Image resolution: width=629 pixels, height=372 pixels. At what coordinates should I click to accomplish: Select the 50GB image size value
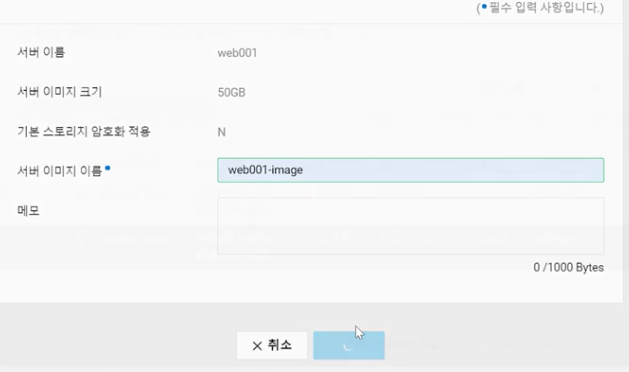point(231,92)
